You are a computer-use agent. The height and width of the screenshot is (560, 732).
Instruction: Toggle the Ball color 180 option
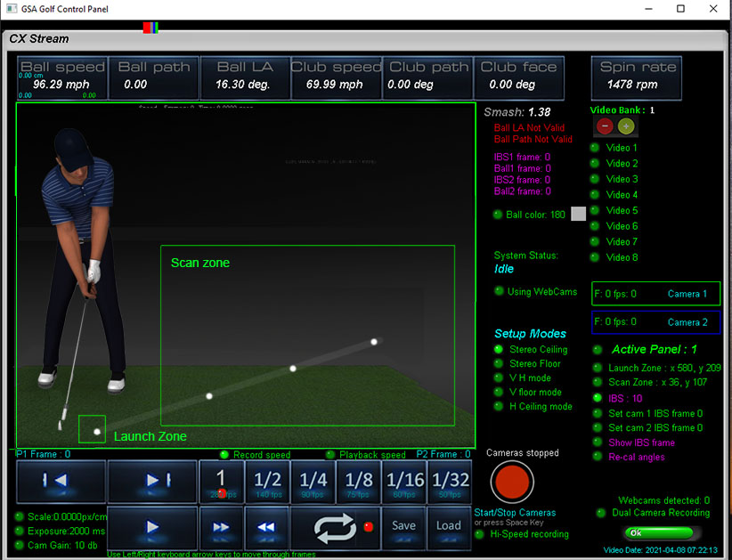pos(529,215)
